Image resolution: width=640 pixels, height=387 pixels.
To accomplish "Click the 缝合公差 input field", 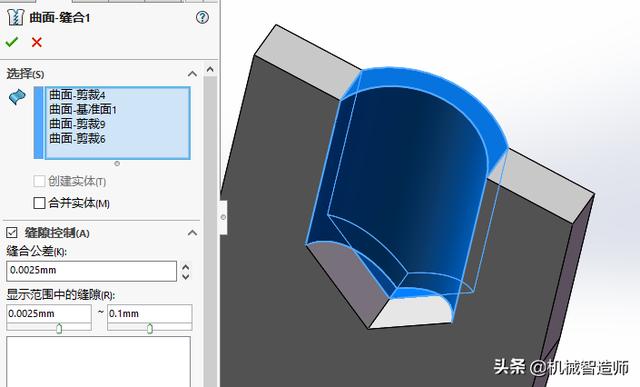I will [91, 271].
